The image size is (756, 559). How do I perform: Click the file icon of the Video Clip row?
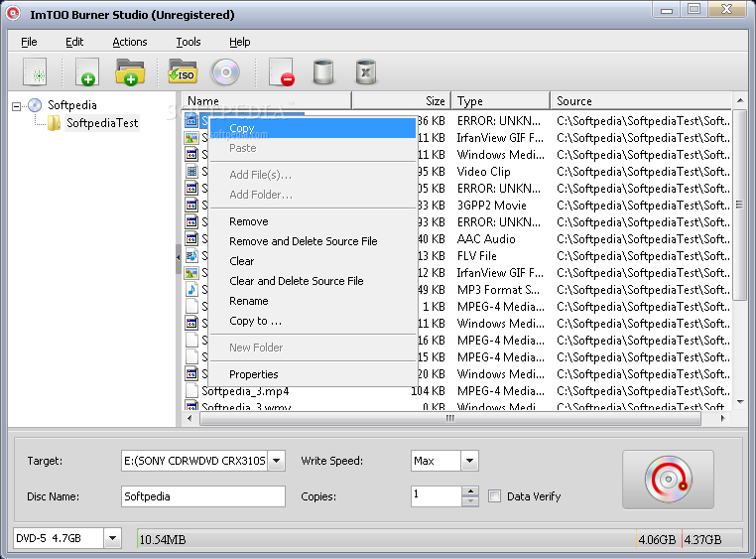coord(191,171)
